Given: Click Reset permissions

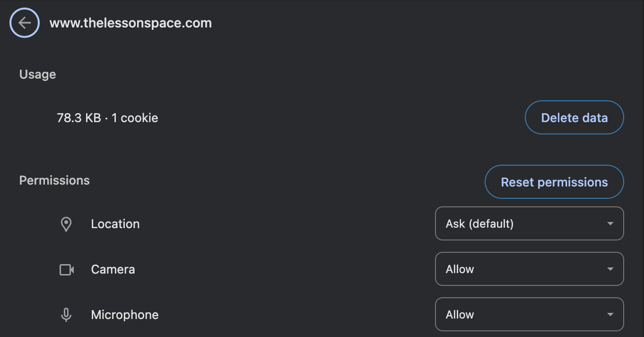Looking at the screenshot, I should click(x=554, y=182).
